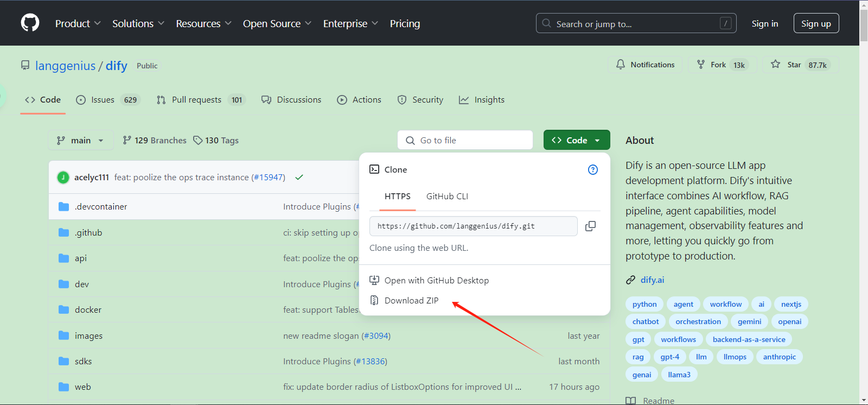
Task: Open the .devcontainer folder
Action: click(x=101, y=207)
